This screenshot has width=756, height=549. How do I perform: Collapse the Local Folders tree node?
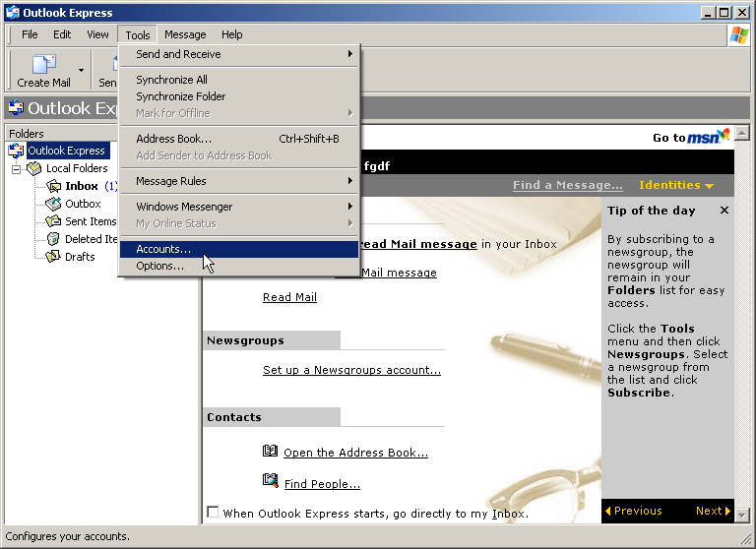pyautogui.click(x=17, y=169)
